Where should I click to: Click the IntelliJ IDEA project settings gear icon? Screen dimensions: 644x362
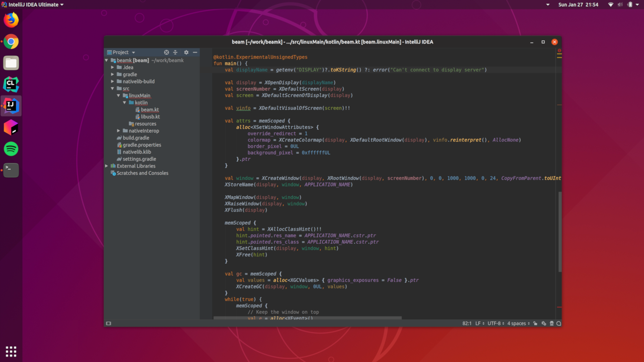[186, 52]
